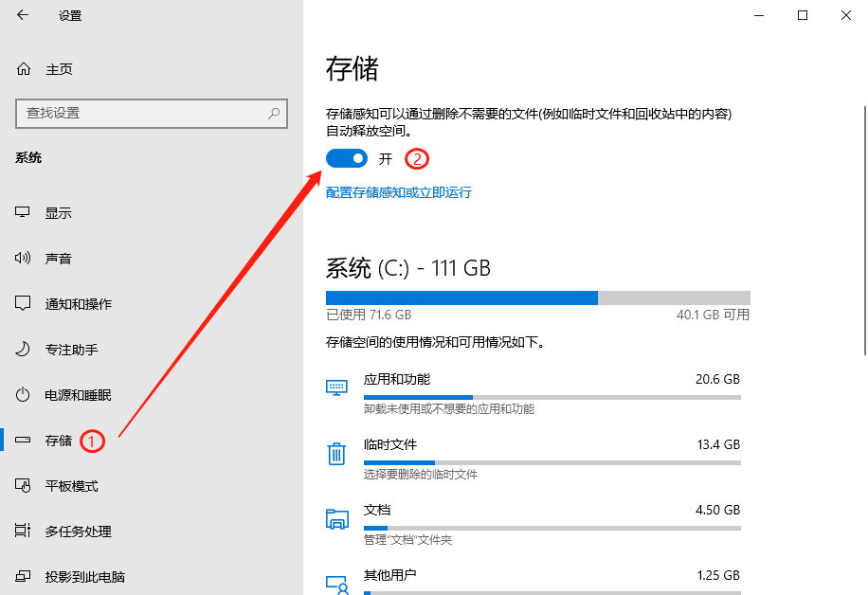This screenshot has height=595, width=868.
Task: Open the 文档 storage category
Action: click(x=533, y=525)
